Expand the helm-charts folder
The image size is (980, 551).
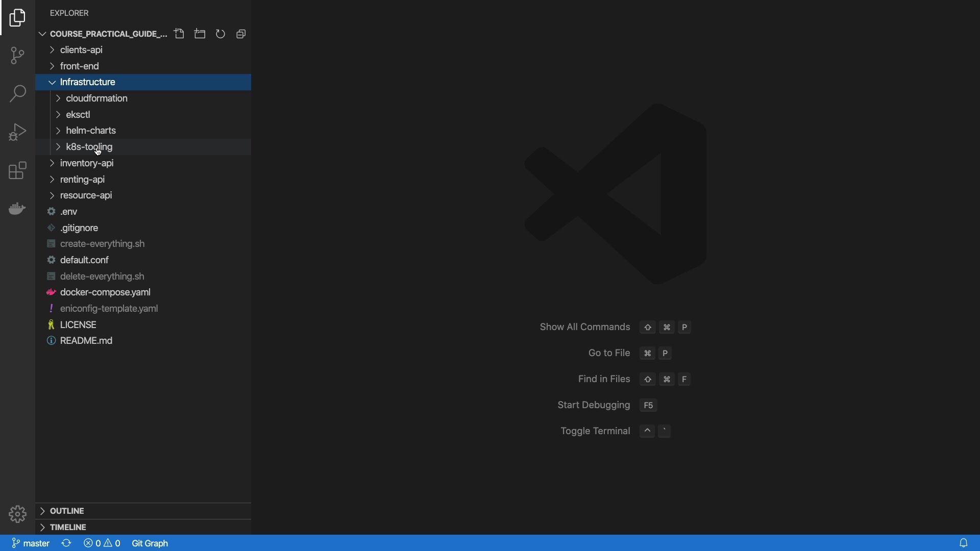[x=91, y=131]
